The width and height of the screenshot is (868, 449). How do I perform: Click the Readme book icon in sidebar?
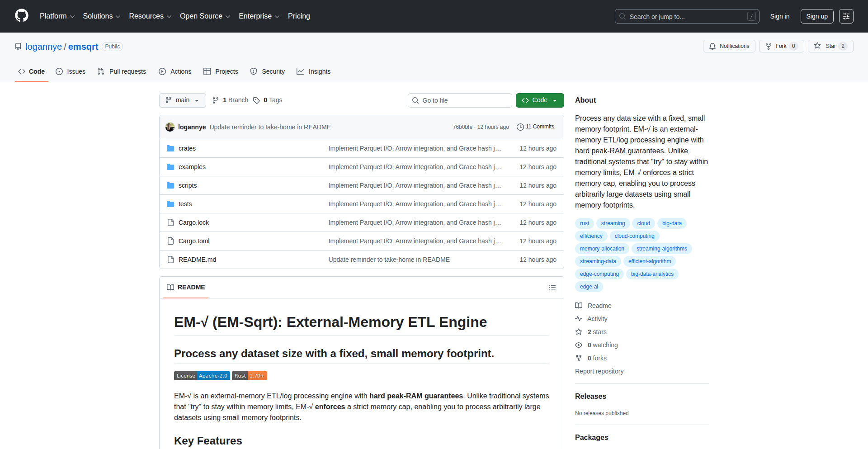pos(579,305)
